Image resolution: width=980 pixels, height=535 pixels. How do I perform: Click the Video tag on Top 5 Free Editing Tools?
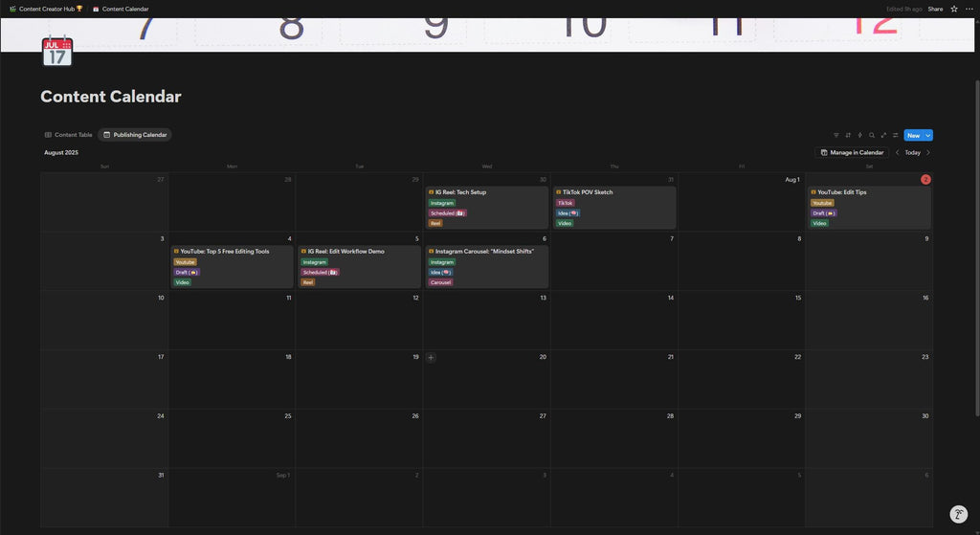(183, 282)
